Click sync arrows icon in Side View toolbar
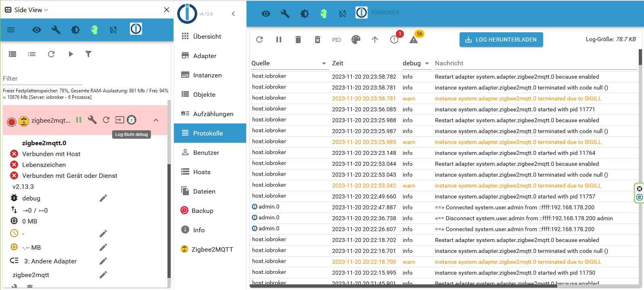Screen dimensions: 644x290 pyautogui.click(x=113, y=30)
